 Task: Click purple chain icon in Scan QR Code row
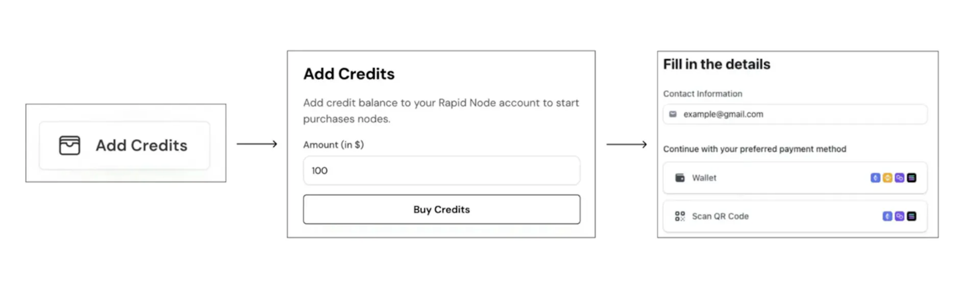point(899,216)
